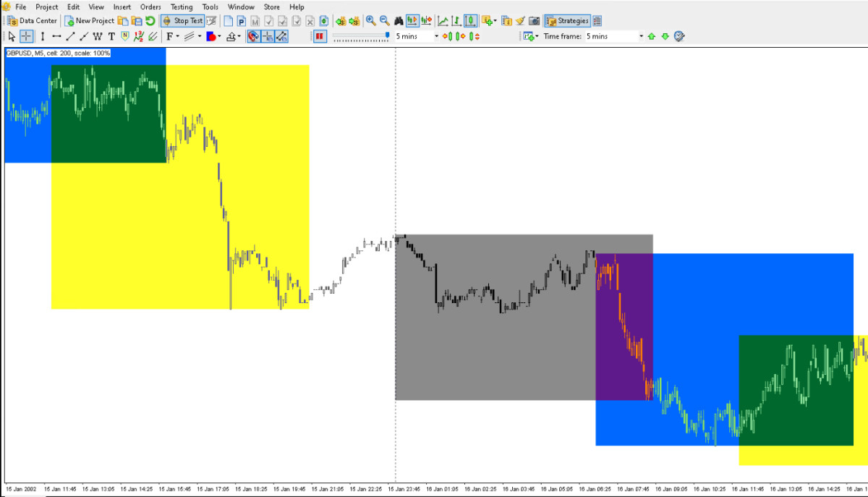Screen dimensions: 868x497
Task: Select the ray line tool
Action: (x=84, y=36)
